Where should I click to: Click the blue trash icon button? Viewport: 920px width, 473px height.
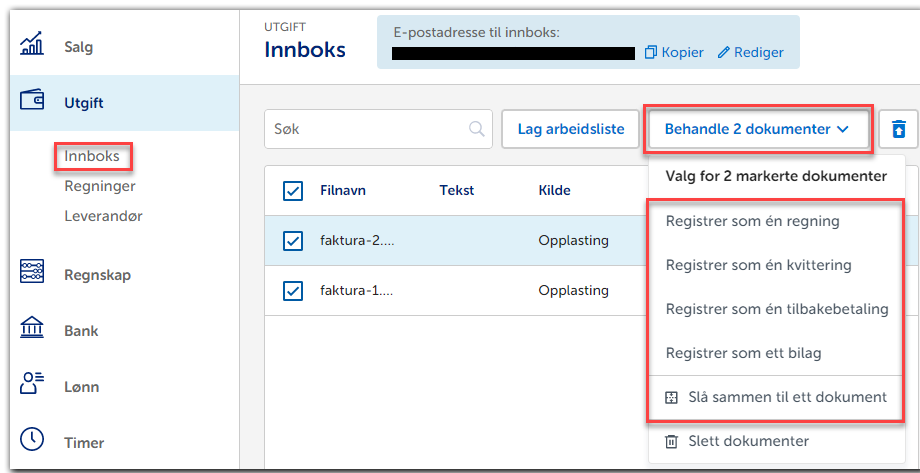tap(898, 129)
